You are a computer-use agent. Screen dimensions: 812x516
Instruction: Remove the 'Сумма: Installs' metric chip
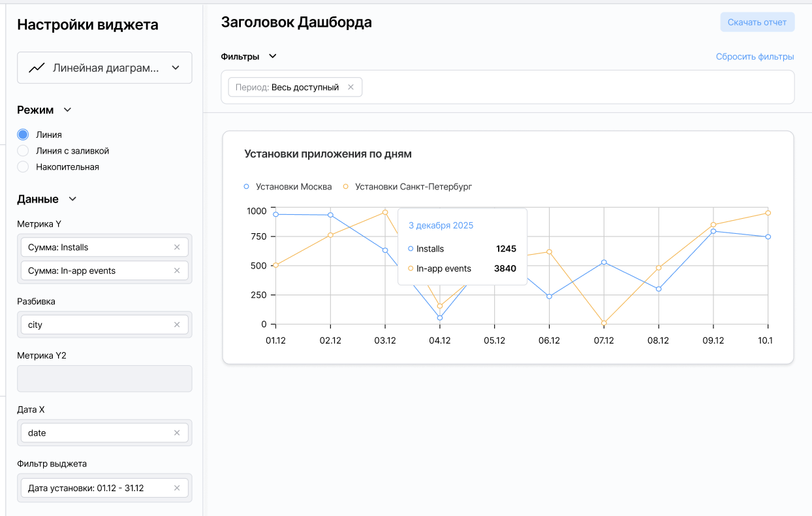click(x=176, y=248)
